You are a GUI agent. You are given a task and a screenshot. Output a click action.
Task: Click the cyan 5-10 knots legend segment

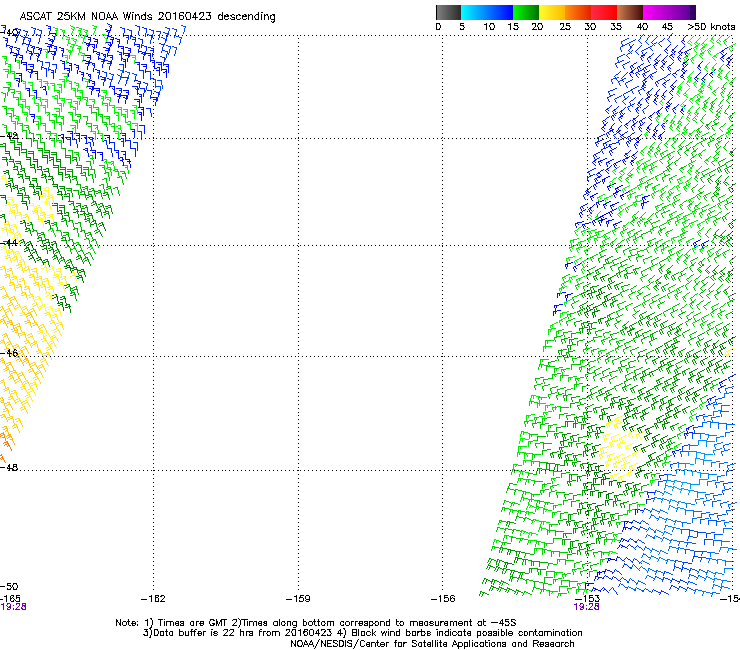pos(474,12)
